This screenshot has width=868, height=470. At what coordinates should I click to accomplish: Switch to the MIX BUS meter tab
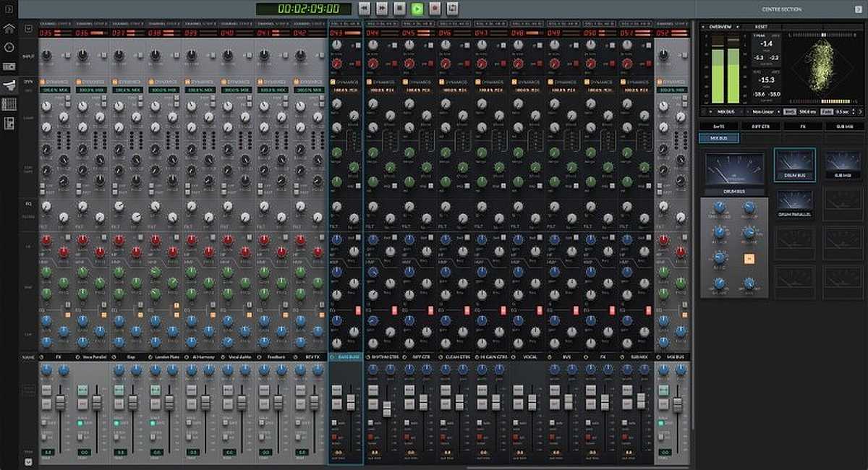718,137
